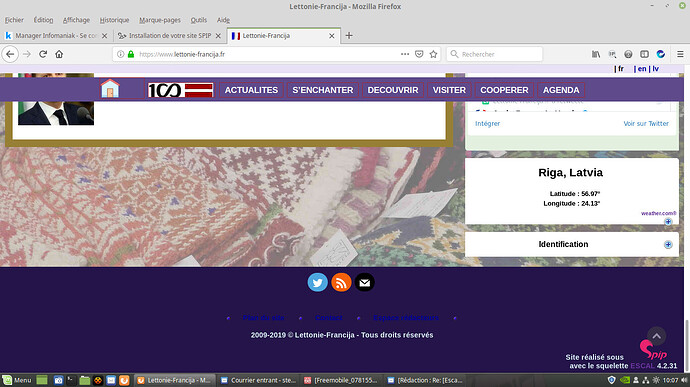690x387 pixels.
Task: Show site information icon in the URL bar
Action: [x=120, y=54]
